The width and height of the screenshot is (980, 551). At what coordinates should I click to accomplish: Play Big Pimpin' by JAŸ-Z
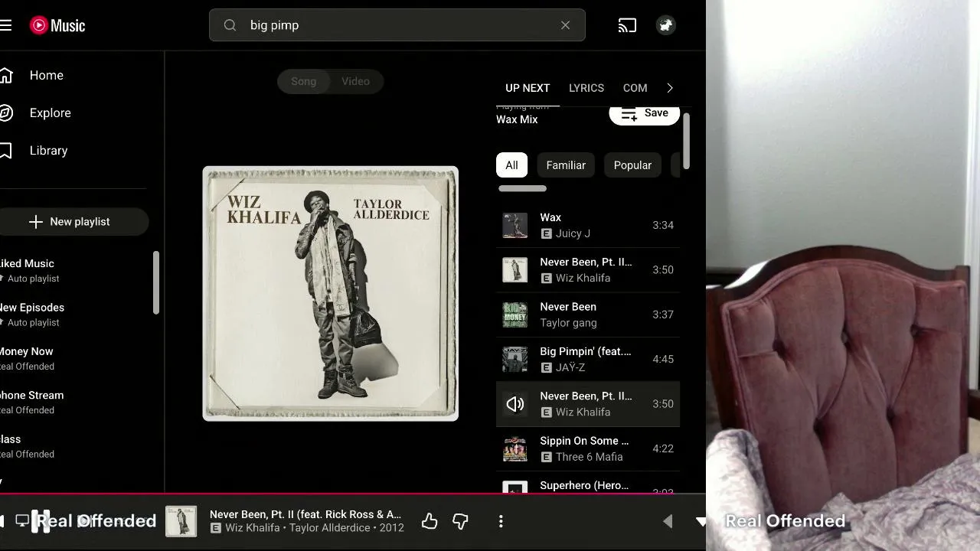pyautogui.click(x=588, y=359)
